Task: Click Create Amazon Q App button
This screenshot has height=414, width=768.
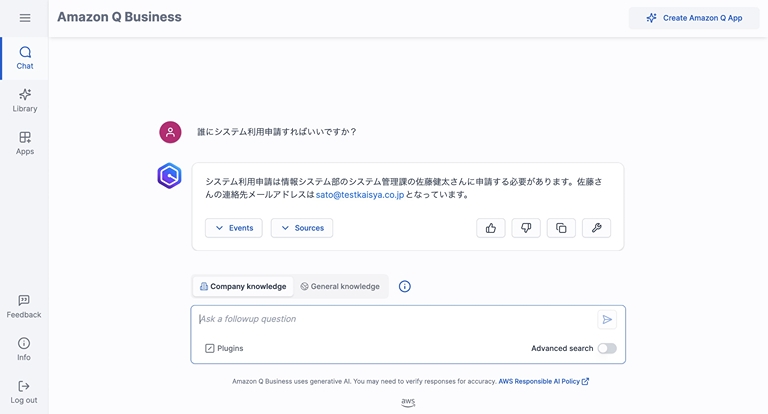Action: tap(694, 18)
